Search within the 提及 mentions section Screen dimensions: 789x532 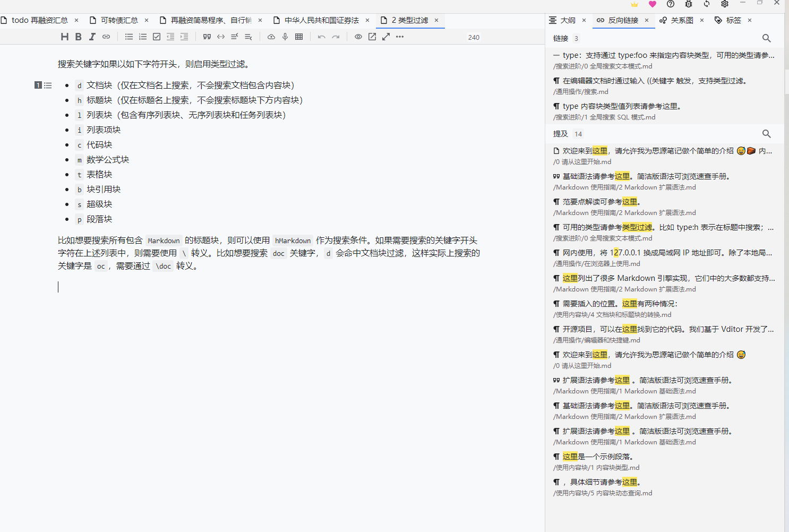point(766,134)
